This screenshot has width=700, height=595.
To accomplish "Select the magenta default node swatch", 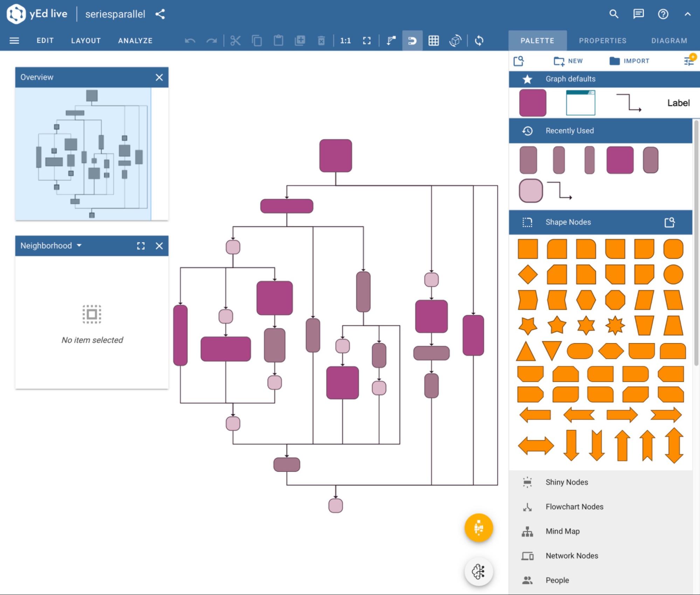I will 532,103.
